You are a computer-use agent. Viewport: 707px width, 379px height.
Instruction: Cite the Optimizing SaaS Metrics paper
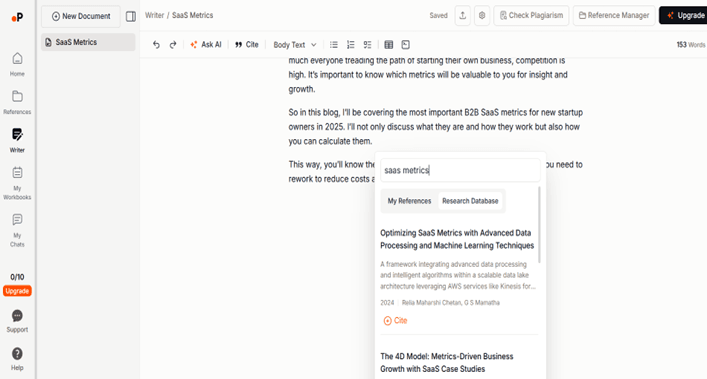(x=395, y=320)
